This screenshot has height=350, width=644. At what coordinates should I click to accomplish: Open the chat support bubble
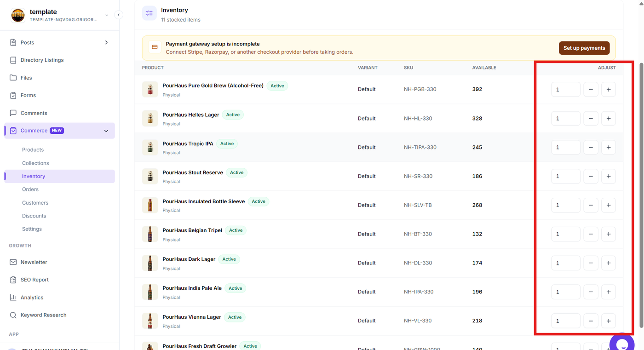tap(622, 343)
